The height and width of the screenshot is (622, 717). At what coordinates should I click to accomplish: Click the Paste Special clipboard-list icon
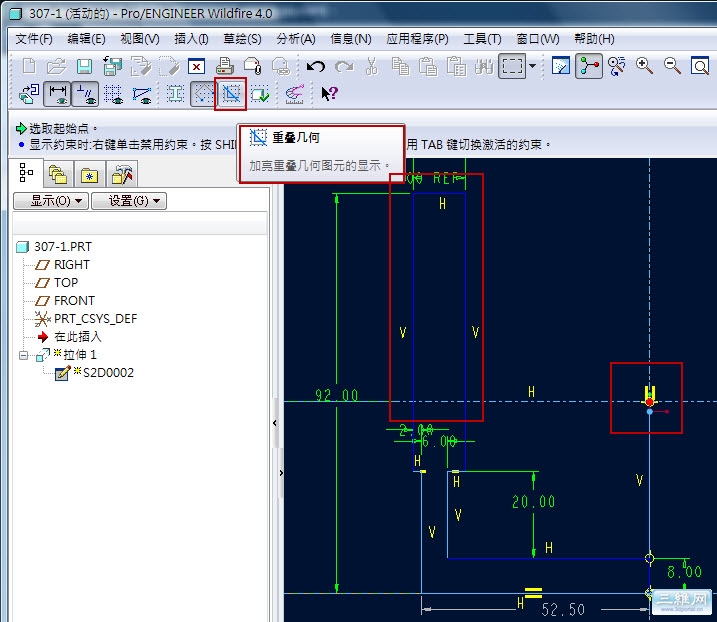456,66
